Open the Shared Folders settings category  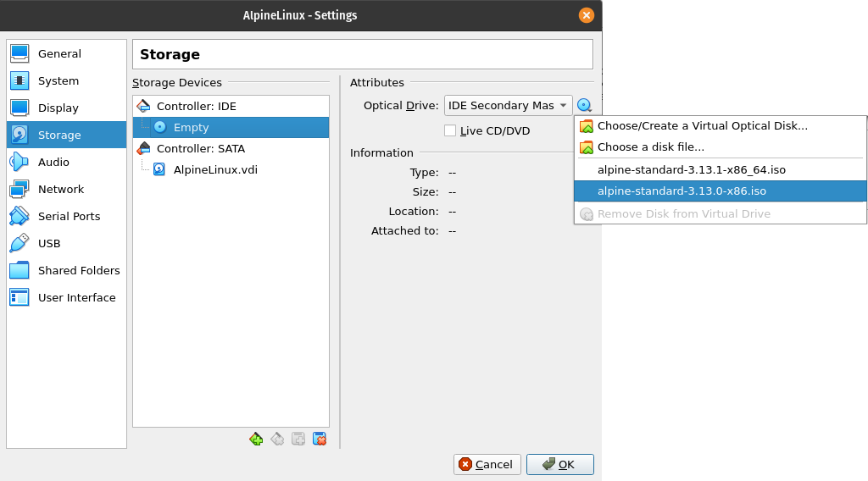click(x=66, y=270)
